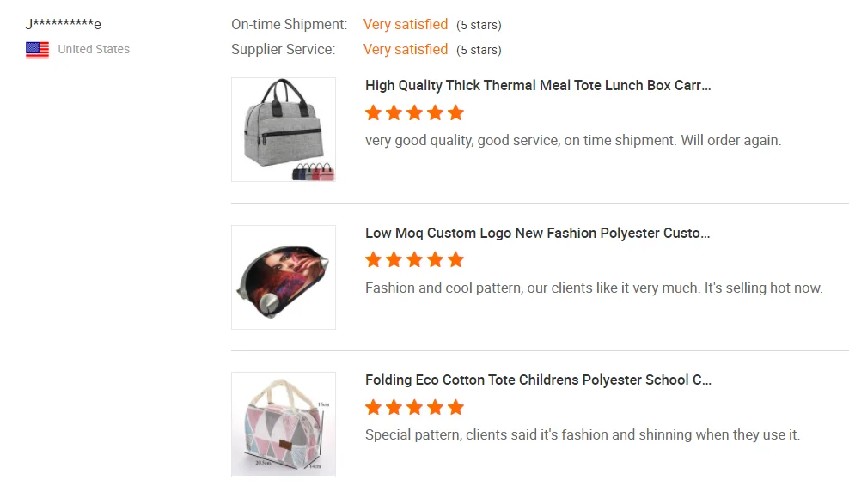Click the United States country label

point(94,49)
